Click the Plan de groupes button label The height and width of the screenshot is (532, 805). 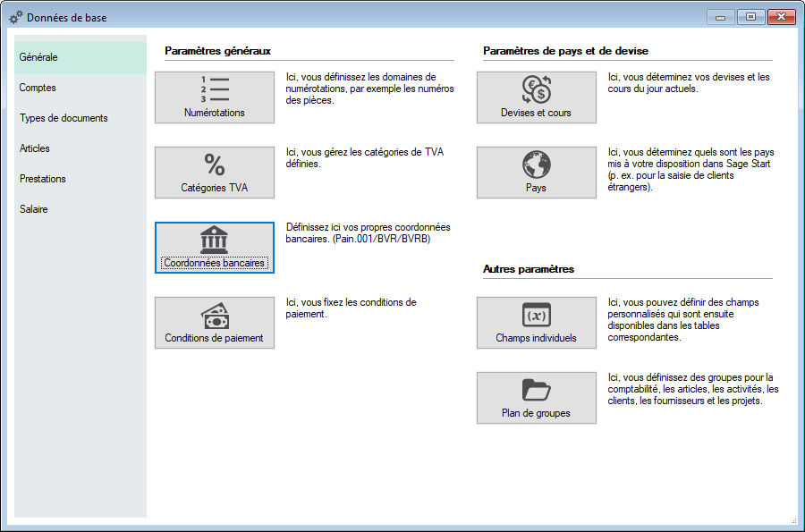[x=536, y=413]
